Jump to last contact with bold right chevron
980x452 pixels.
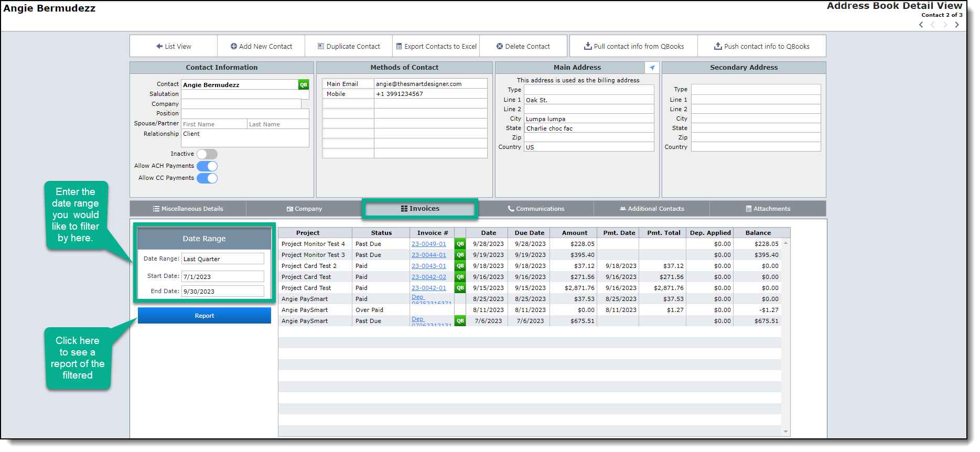coord(957,25)
